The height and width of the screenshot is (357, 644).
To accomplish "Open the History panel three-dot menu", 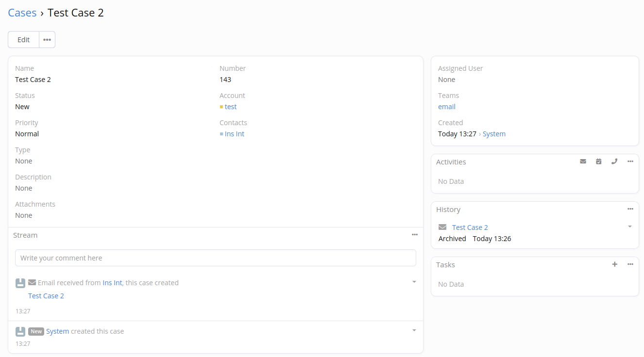I will [x=630, y=209].
